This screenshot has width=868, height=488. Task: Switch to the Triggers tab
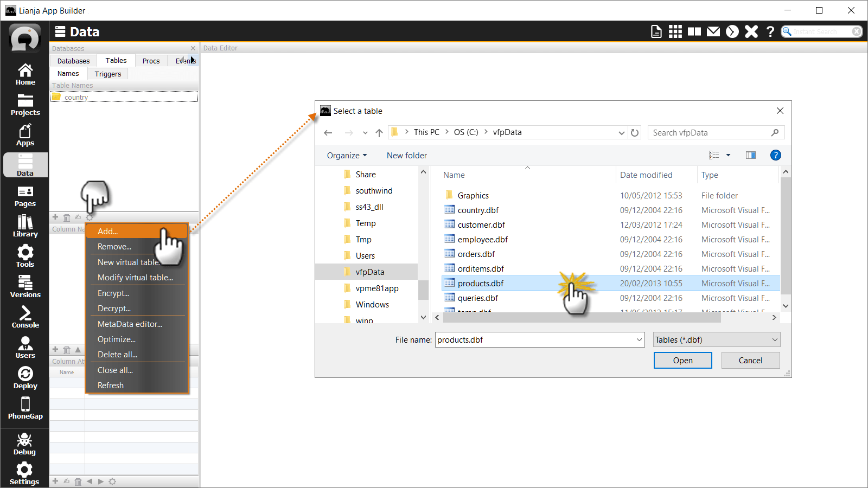[x=107, y=73]
